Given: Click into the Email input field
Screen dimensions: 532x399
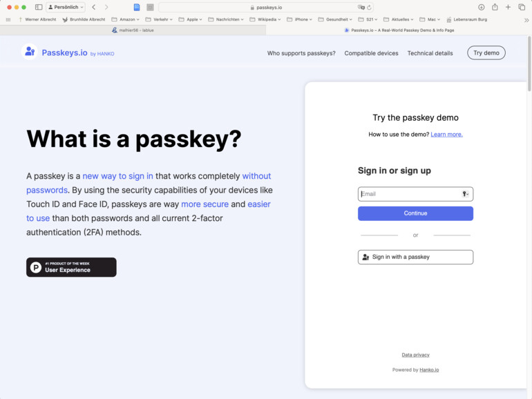Looking at the screenshot, I should coord(408,194).
